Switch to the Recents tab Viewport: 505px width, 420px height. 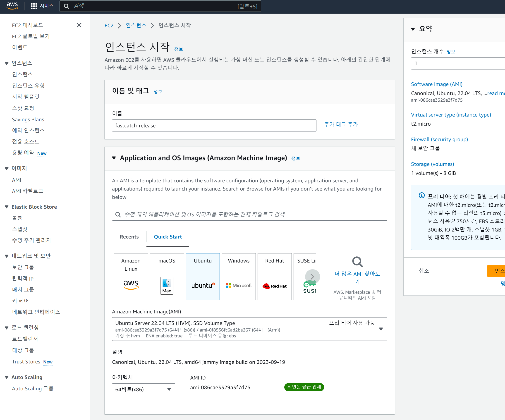(129, 237)
